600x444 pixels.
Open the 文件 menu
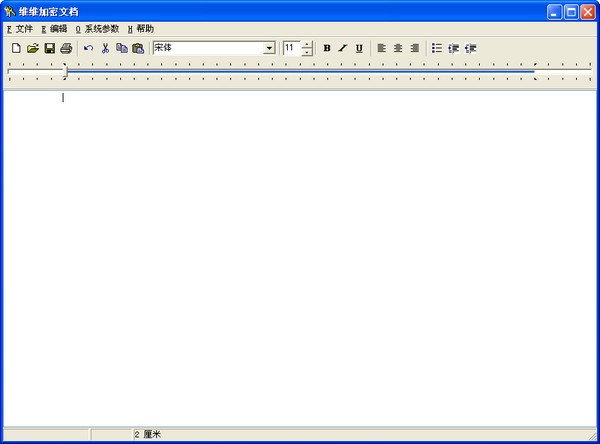click(20, 29)
